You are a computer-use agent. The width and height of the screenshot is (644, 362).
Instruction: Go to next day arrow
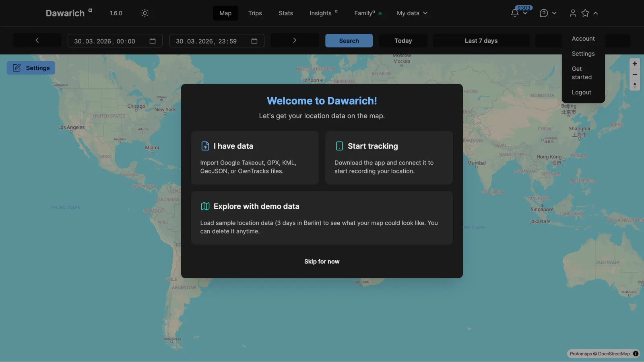tap(295, 41)
